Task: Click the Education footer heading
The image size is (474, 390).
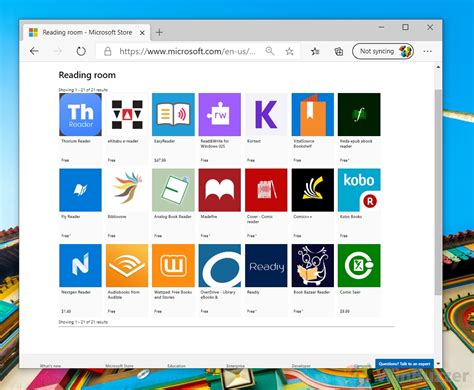Action: [x=176, y=366]
